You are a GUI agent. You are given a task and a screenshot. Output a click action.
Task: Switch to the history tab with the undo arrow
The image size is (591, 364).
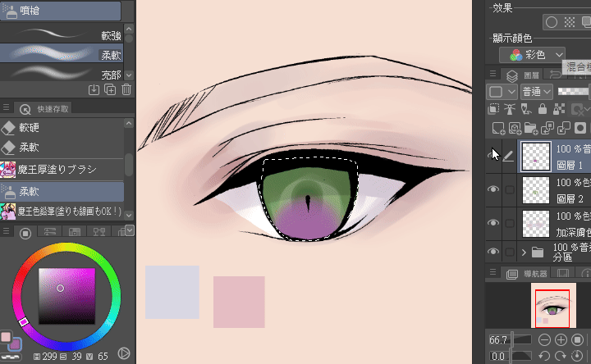[555, 75]
